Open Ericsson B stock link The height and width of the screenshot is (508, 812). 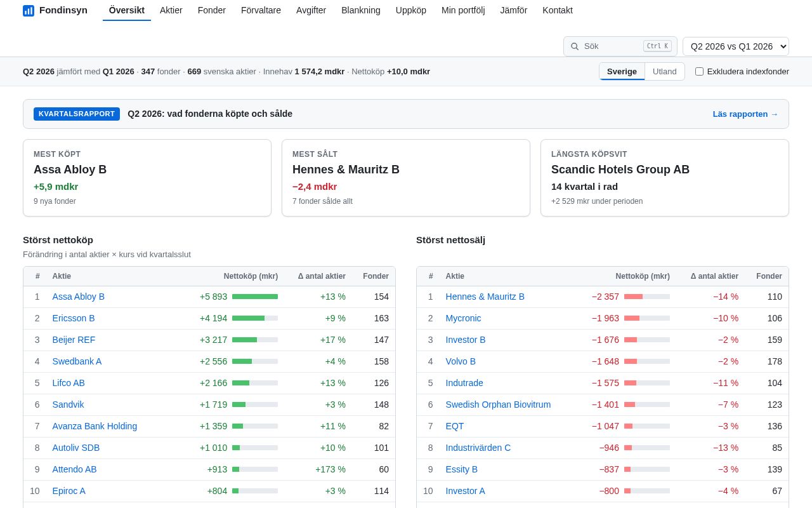point(74,318)
